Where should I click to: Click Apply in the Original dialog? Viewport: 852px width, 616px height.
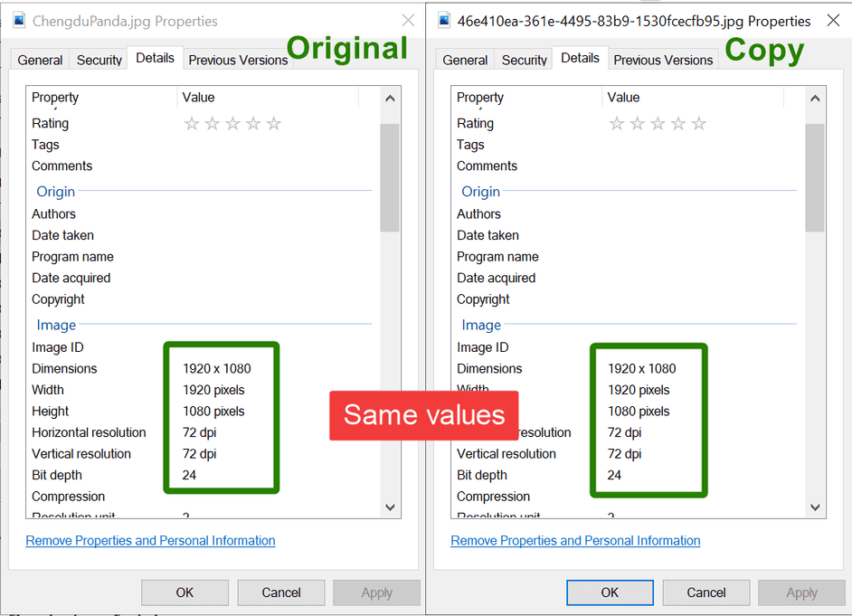(x=376, y=592)
